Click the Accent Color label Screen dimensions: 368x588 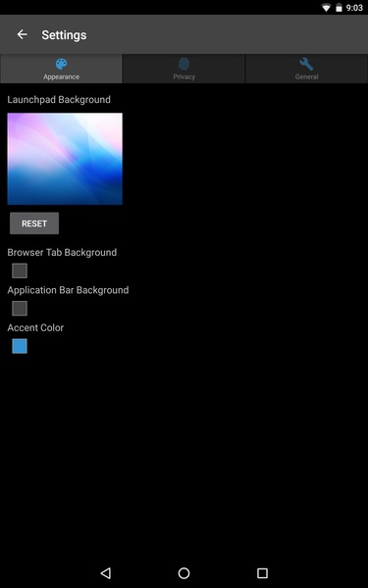(x=35, y=327)
